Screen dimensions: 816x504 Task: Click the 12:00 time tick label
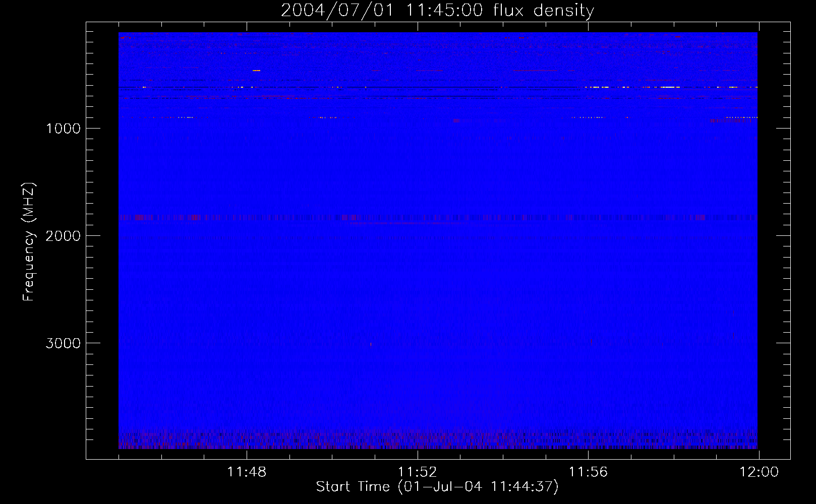click(759, 472)
